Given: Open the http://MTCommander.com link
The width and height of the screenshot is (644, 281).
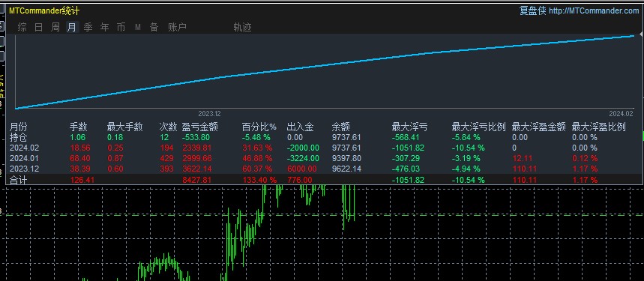Looking at the screenshot, I should click(594, 11).
